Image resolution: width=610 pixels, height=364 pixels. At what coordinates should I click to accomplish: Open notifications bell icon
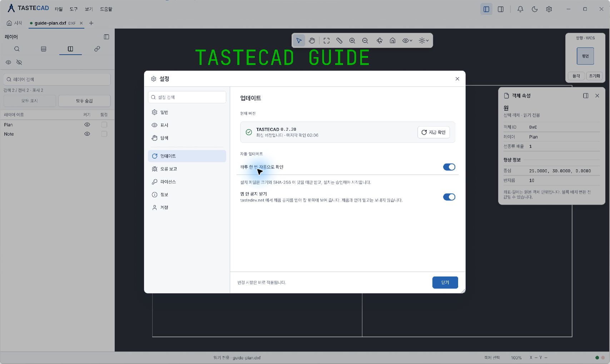520,9
